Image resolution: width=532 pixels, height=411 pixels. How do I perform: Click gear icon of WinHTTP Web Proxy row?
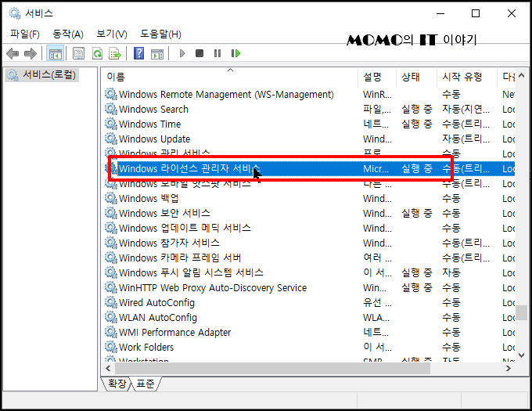click(x=110, y=287)
